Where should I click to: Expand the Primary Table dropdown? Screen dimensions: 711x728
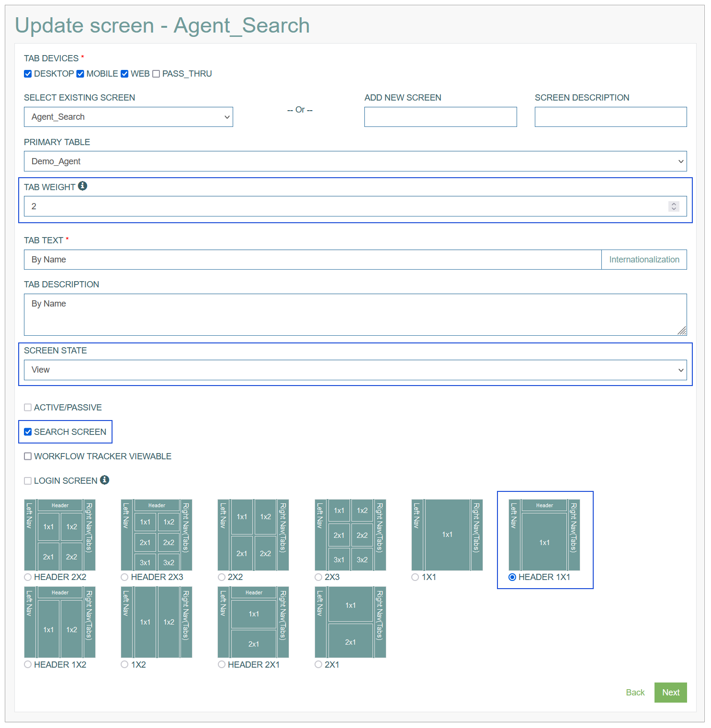coord(355,161)
